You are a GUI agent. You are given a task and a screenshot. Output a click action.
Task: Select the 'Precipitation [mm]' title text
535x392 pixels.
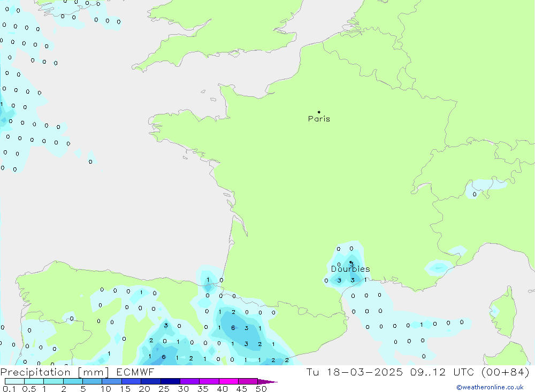tap(55, 372)
